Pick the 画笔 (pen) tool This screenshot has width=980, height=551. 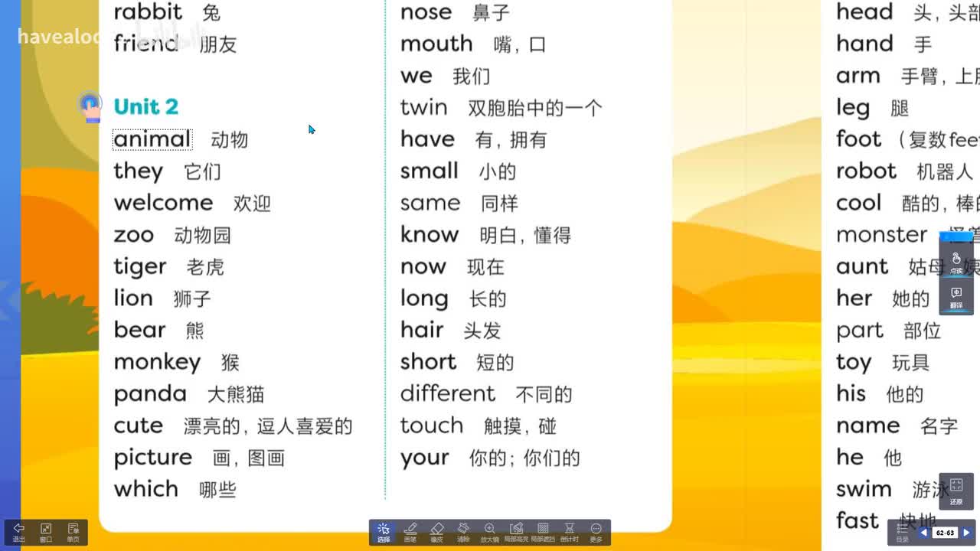(x=410, y=532)
